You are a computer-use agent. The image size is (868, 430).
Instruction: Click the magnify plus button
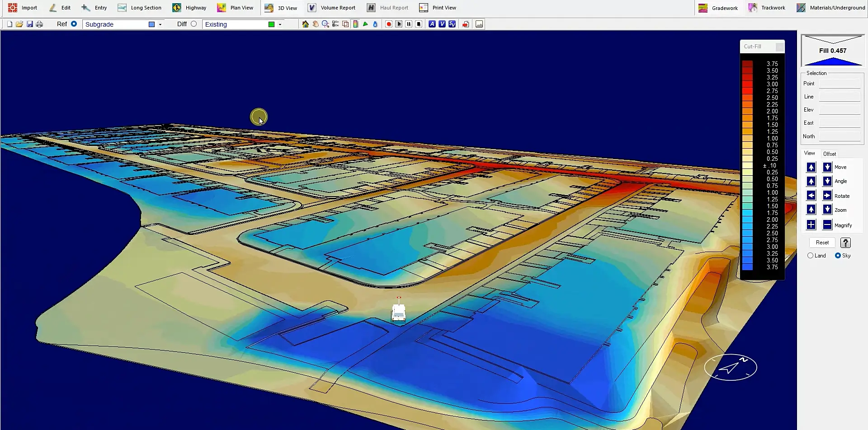click(811, 225)
